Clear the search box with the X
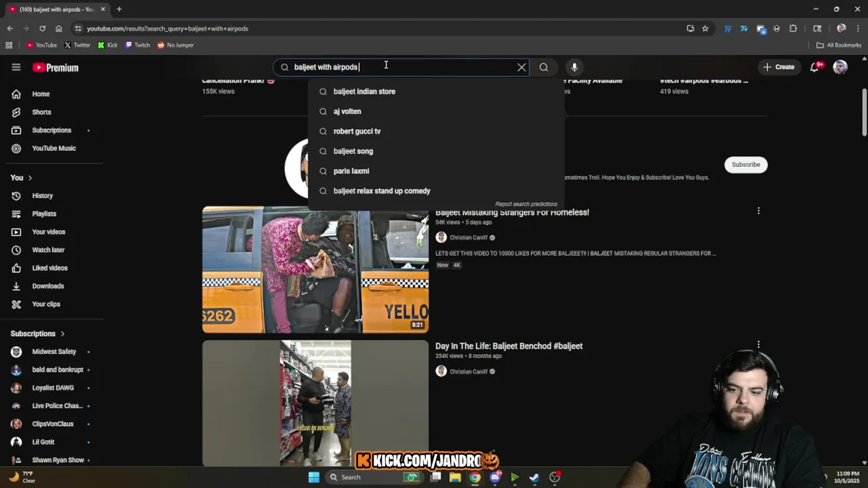Image resolution: width=868 pixels, height=488 pixels. point(521,67)
